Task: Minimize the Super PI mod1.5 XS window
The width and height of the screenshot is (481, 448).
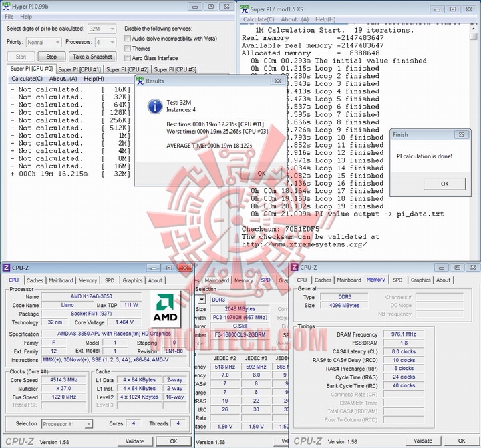Action: tap(437, 9)
